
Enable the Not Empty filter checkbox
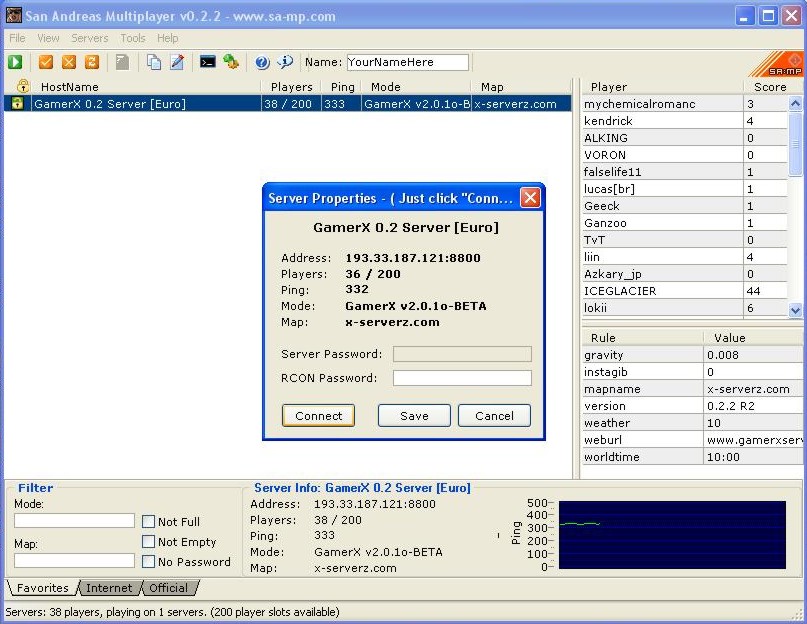pyautogui.click(x=148, y=542)
